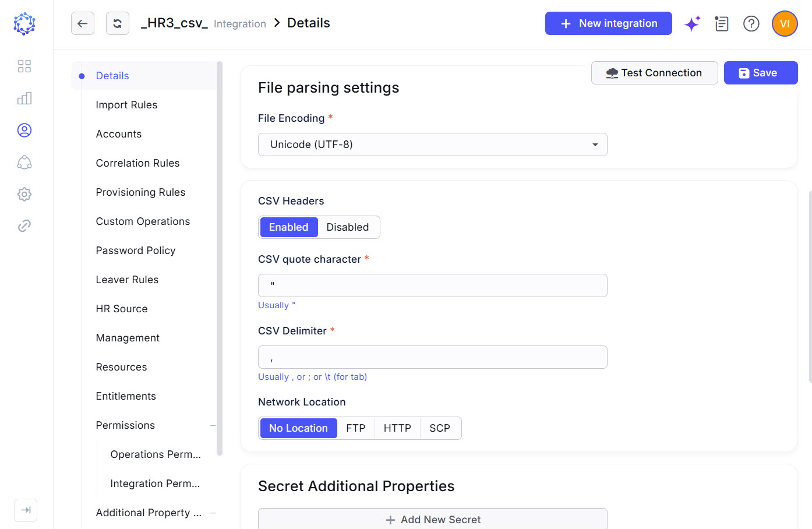Open the File Encoding dropdown
This screenshot has height=529, width=812.
(433, 144)
